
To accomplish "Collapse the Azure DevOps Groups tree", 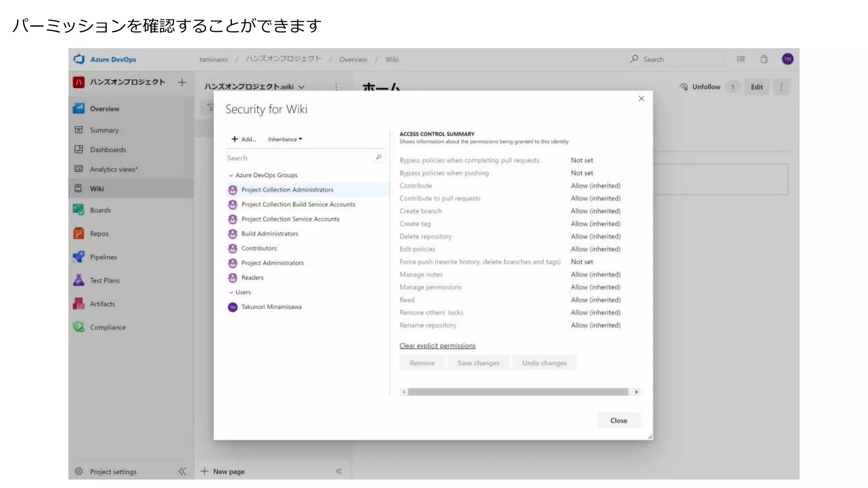I will pyautogui.click(x=231, y=175).
